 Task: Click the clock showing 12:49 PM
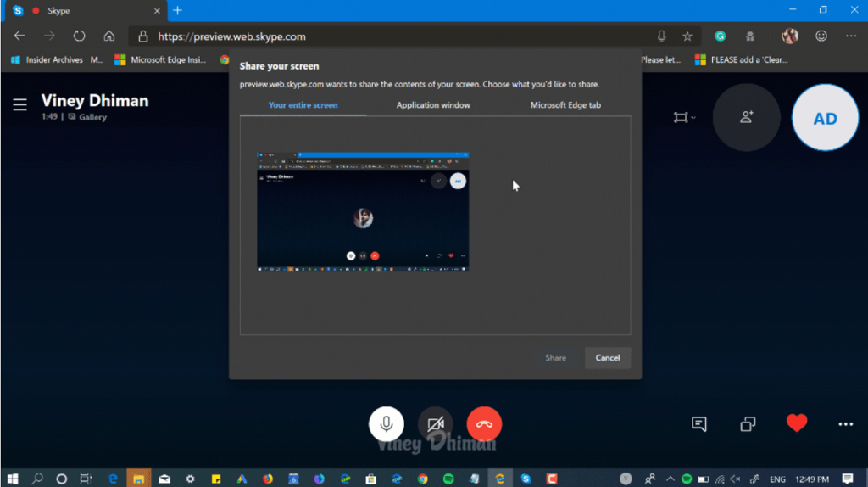(812, 479)
